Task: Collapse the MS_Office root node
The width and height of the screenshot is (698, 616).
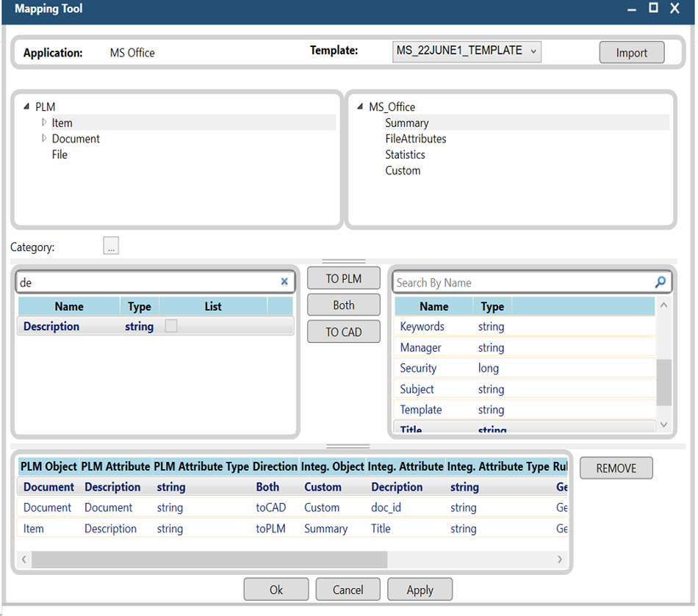Action: [361, 107]
